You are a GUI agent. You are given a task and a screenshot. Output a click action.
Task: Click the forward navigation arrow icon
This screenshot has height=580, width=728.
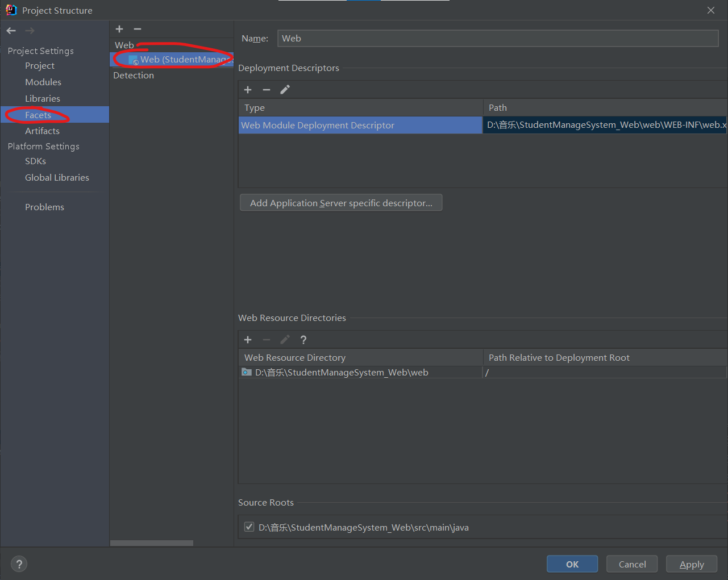(30, 31)
